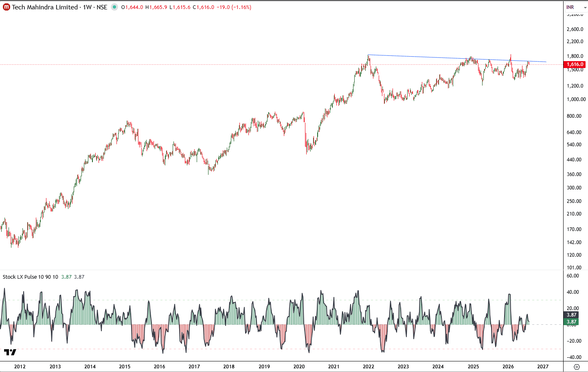Screen dimensions: 588x372
Task: Click the 210.00 price scale label
Action: pyautogui.click(x=574, y=214)
